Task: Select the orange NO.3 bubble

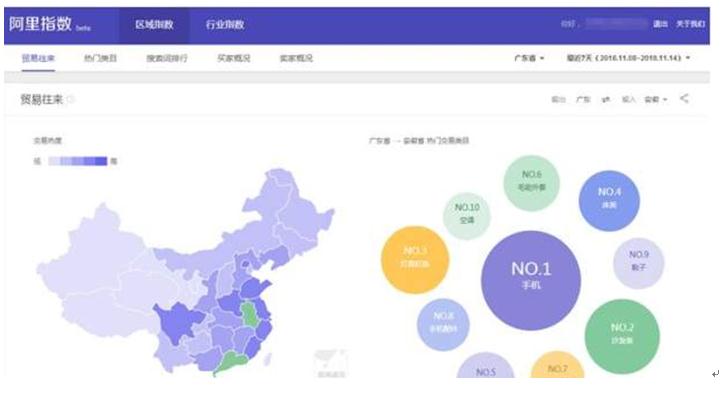Action: coord(415,260)
